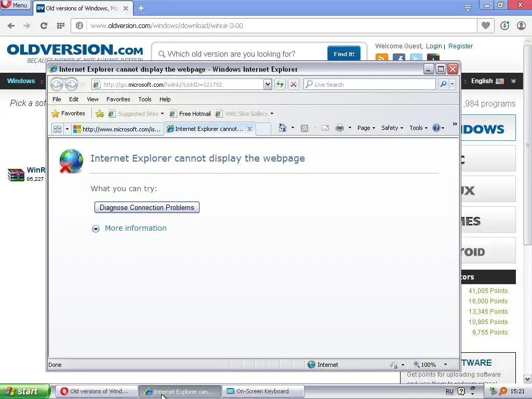The image size is (532, 399).
Task: Reload the page in Opera
Action: pos(44,26)
